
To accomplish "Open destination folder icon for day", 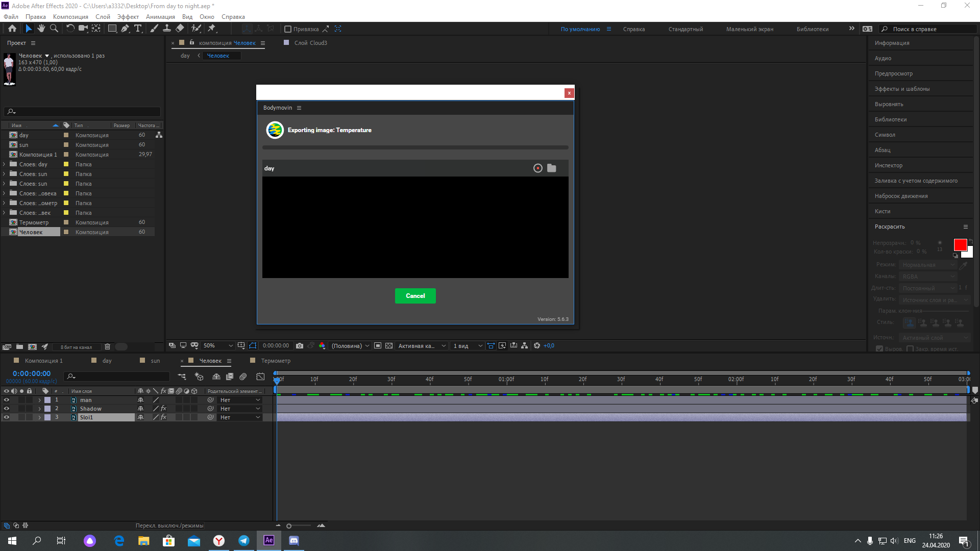I will (x=551, y=168).
